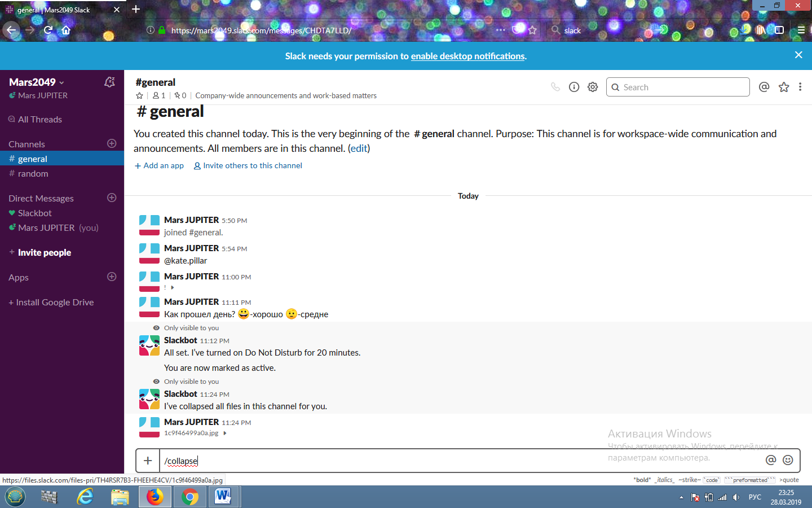The height and width of the screenshot is (508, 812).
Task: Open channel settings gear
Action: coord(593,87)
